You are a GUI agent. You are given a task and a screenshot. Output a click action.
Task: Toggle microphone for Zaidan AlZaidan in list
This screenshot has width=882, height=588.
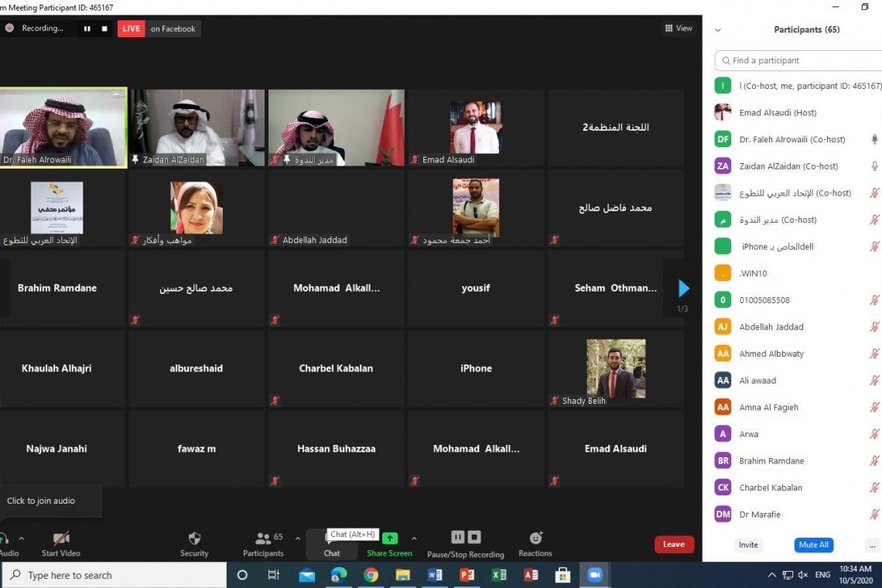click(874, 166)
